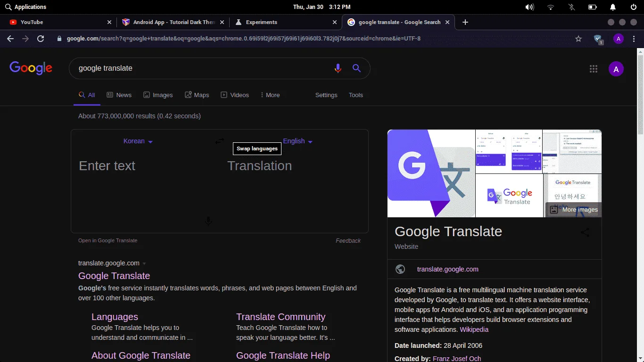The image size is (644, 362).
Task: Open the Google Translate result title
Action: coord(114,276)
